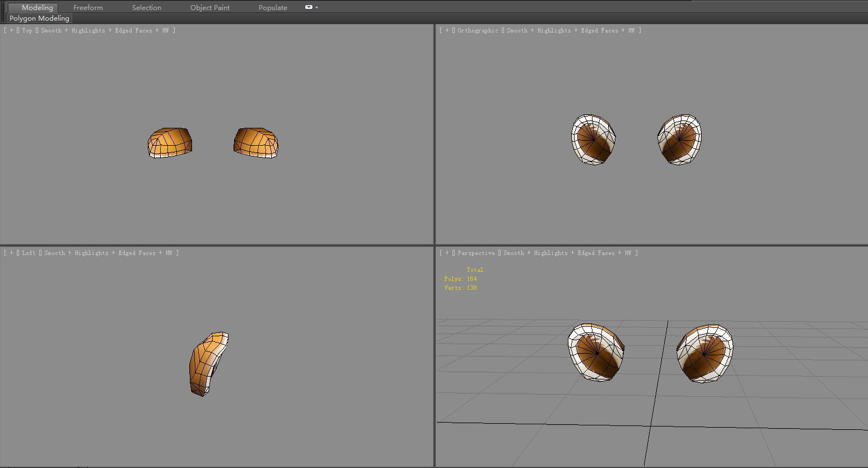Select the left object in Top viewport
This screenshot has height=468, width=868.
click(x=170, y=142)
